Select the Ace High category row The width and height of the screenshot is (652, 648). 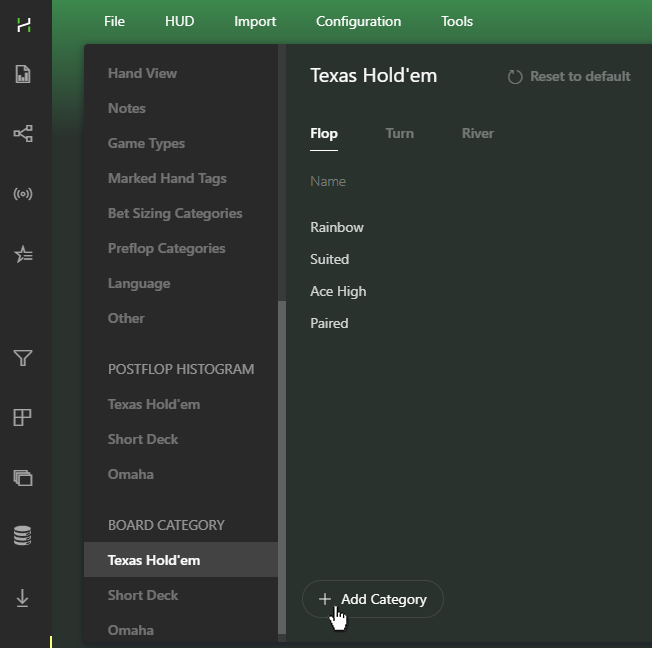[x=338, y=291]
